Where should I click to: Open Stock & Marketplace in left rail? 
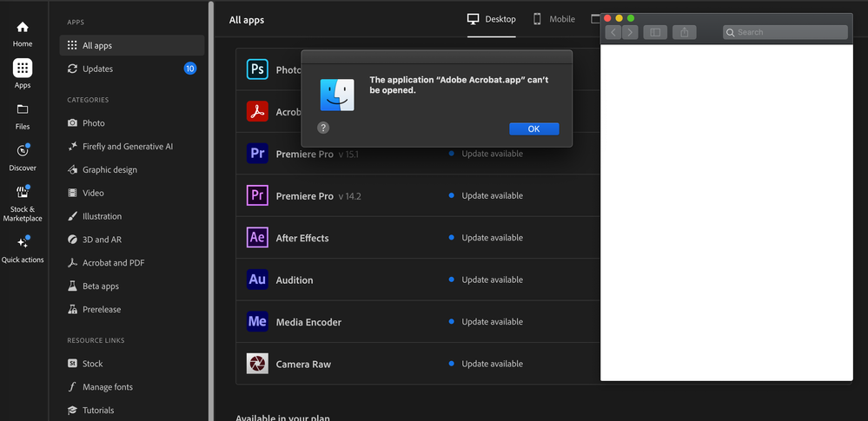tap(22, 203)
